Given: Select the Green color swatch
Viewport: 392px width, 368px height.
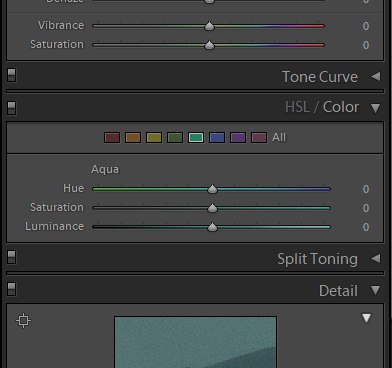Looking at the screenshot, I should tap(175, 137).
